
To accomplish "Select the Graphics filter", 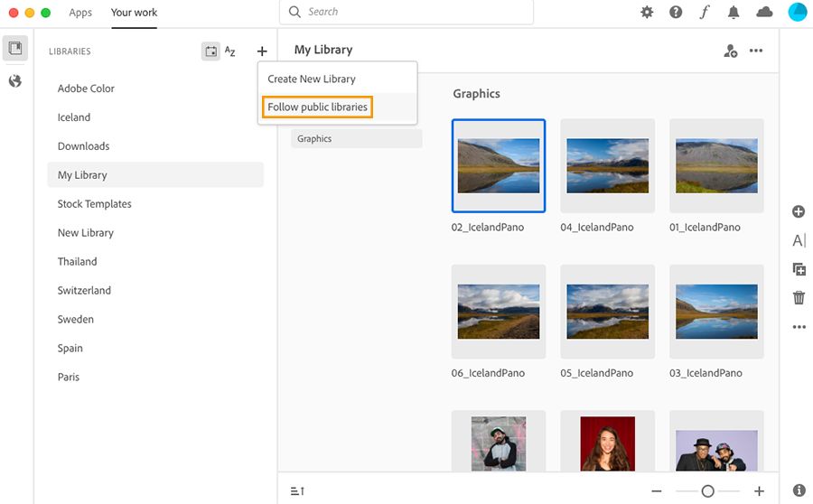I will coord(356,139).
